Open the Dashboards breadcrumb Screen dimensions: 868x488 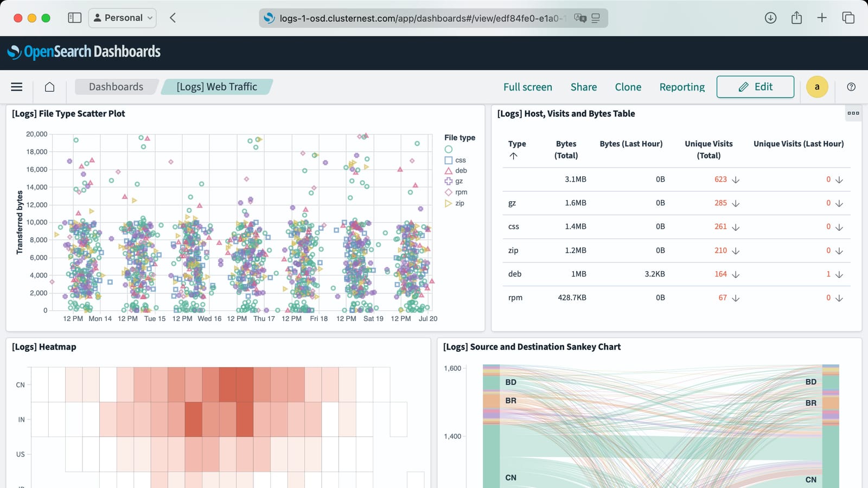pyautogui.click(x=116, y=87)
